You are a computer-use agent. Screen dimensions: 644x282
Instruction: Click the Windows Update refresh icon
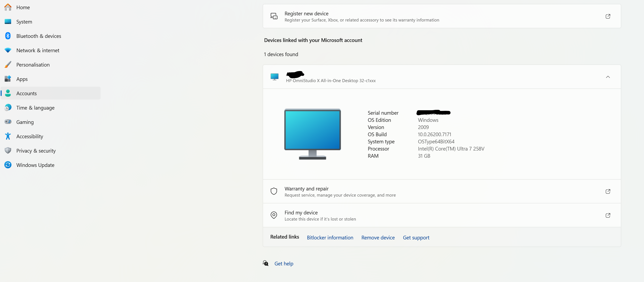[x=8, y=165]
